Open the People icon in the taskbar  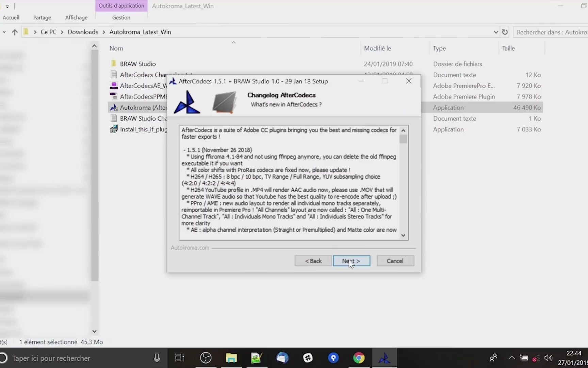click(493, 358)
